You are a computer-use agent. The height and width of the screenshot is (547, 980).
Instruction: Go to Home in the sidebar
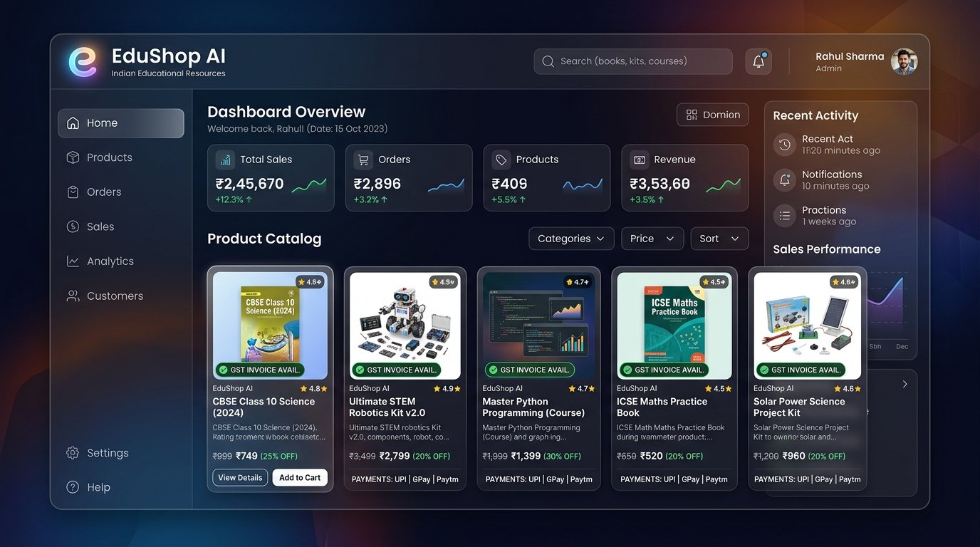(121, 123)
